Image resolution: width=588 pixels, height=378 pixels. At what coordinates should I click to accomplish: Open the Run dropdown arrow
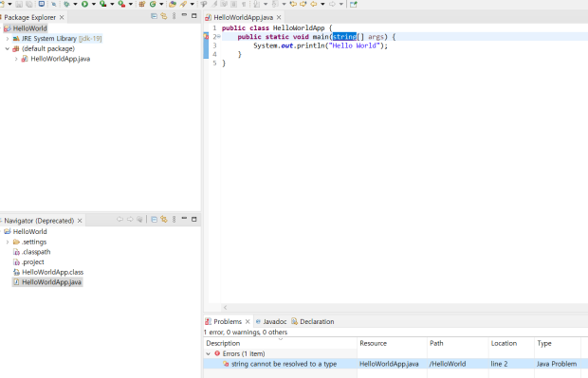point(94,4)
